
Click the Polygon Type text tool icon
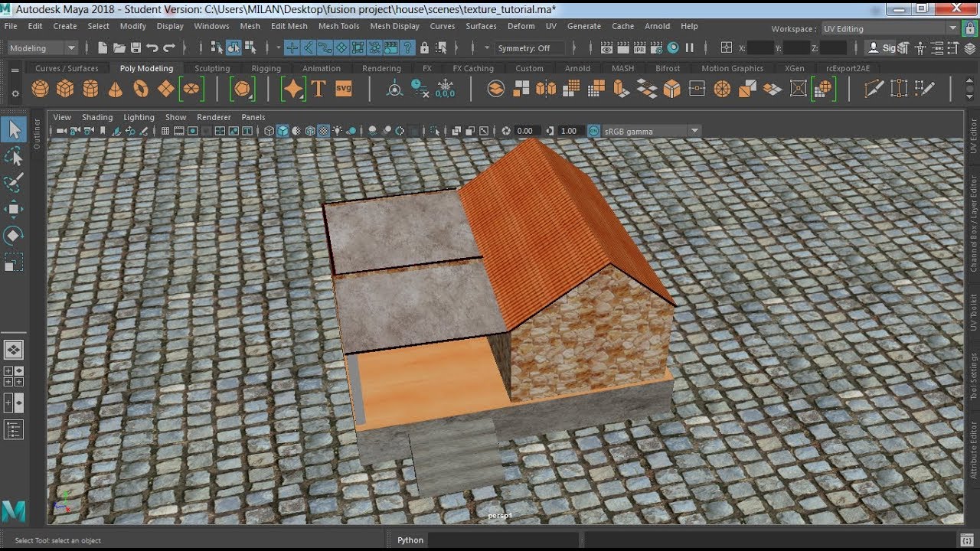pyautogui.click(x=318, y=89)
